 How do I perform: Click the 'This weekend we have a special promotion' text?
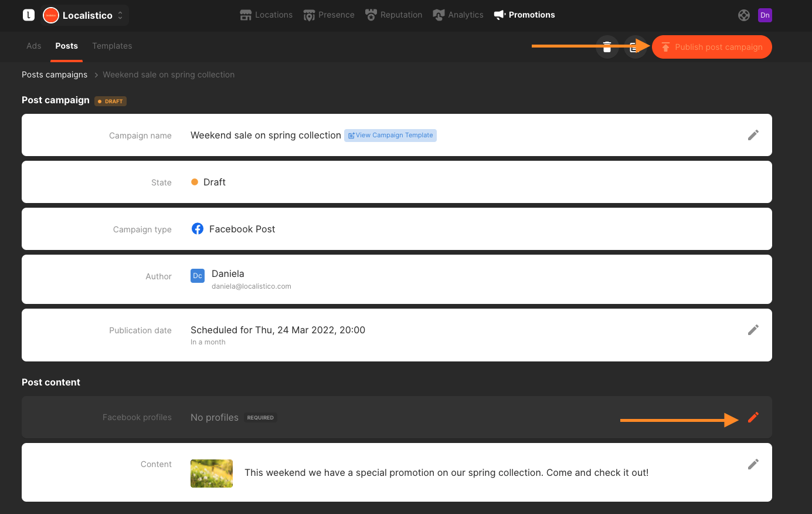pyautogui.click(x=447, y=472)
